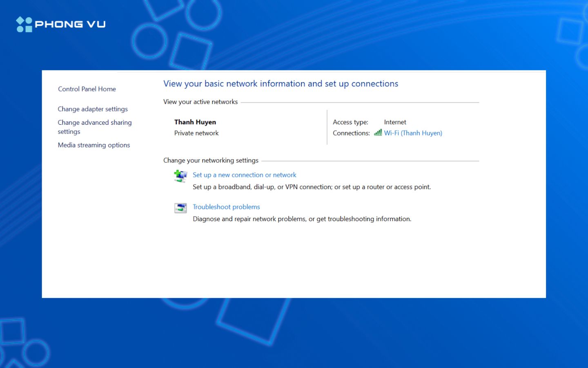The image size is (588, 368).
Task: Click the Change your networking settings heading
Action: pos(211,160)
